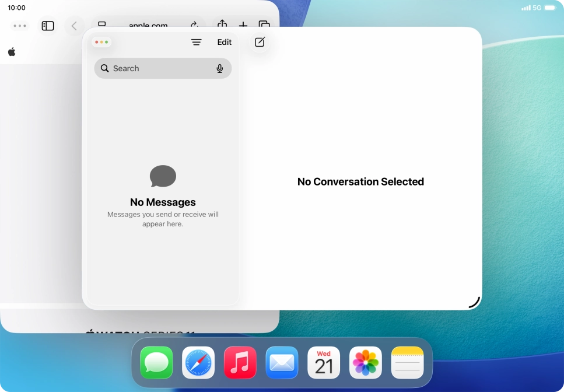Image resolution: width=564 pixels, height=392 pixels.
Task: Show the Safari sidebar
Action: click(x=47, y=26)
